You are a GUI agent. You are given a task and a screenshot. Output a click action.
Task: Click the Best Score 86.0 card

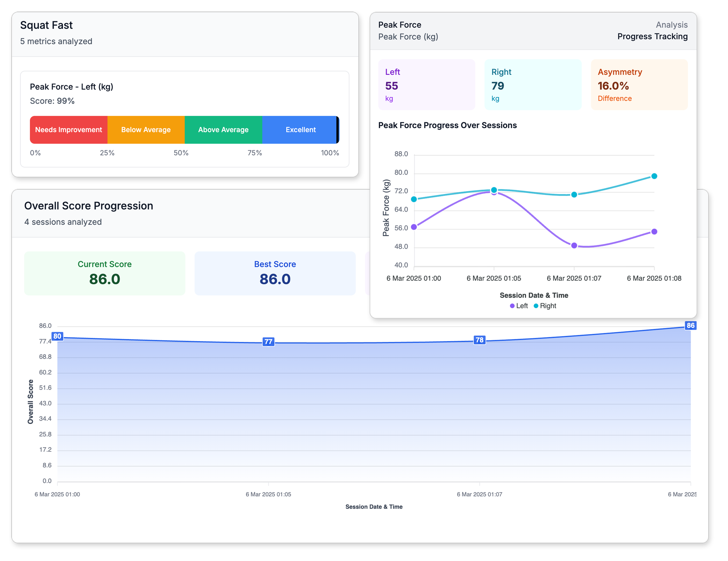(275, 273)
